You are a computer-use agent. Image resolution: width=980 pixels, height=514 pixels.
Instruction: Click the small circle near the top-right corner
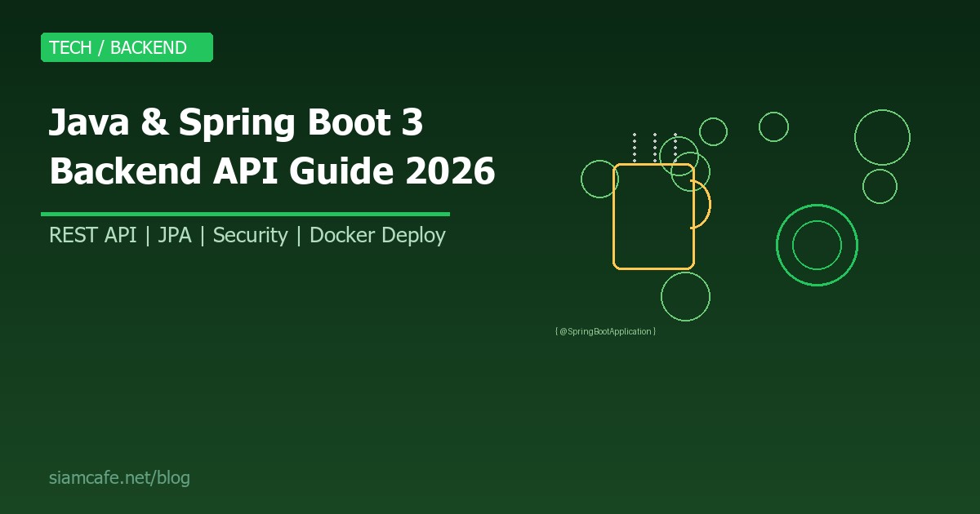[773, 126]
